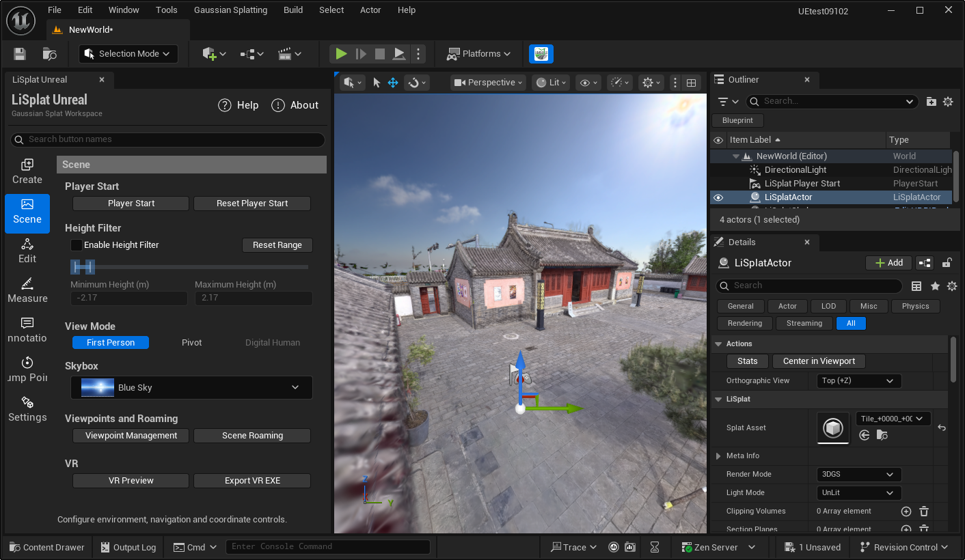Click the LiSplat plugin icon in the toolbar
Screen dimensions: 965x560
[541, 54]
